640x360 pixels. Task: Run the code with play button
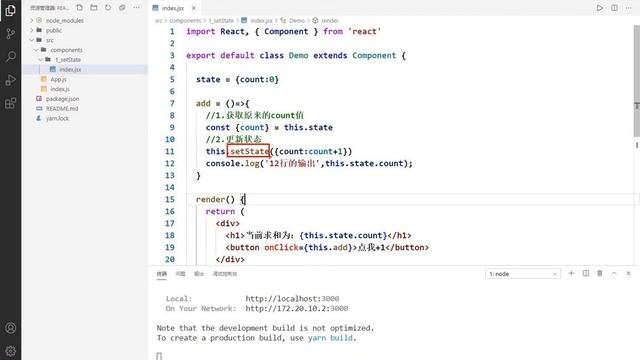(x=600, y=8)
